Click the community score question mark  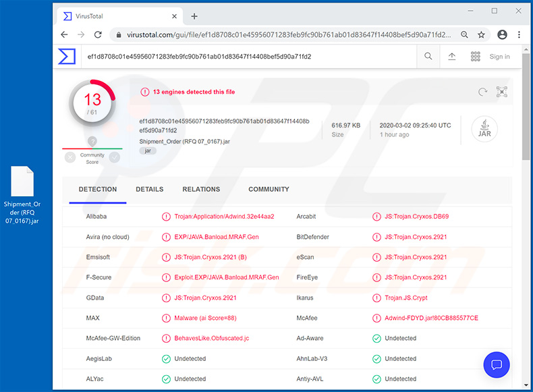tap(92, 141)
